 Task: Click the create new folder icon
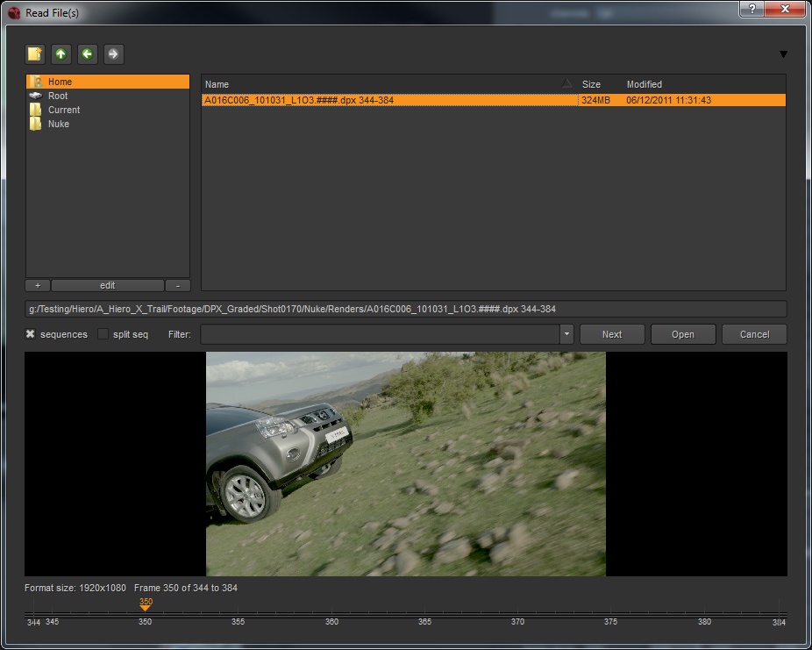click(35, 54)
